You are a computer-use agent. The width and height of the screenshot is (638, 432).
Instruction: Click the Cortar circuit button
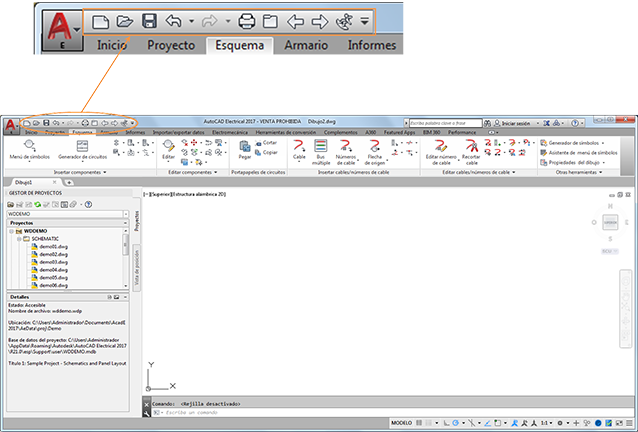(266, 143)
